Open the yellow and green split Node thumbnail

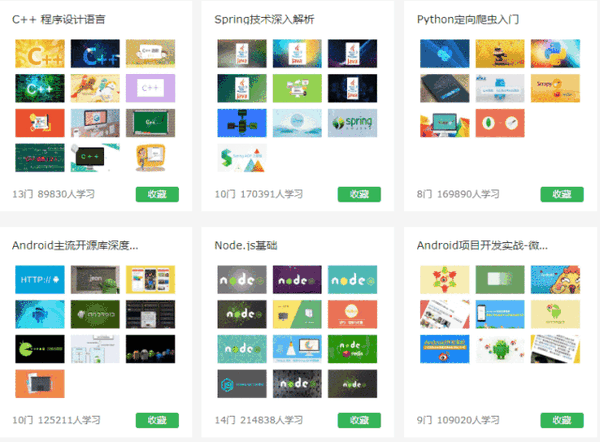click(297, 315)
